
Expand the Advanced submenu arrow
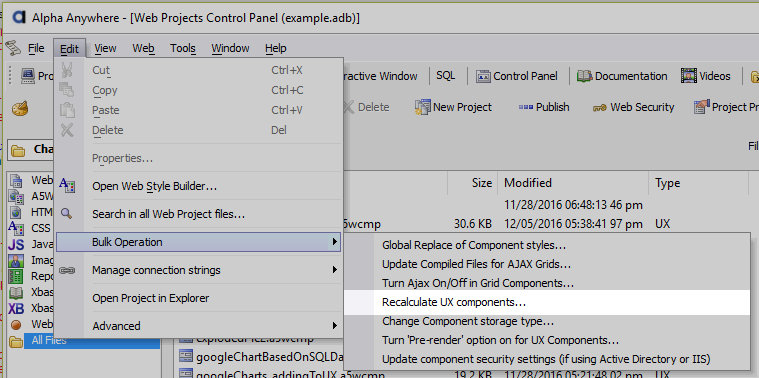click(334, 326)
